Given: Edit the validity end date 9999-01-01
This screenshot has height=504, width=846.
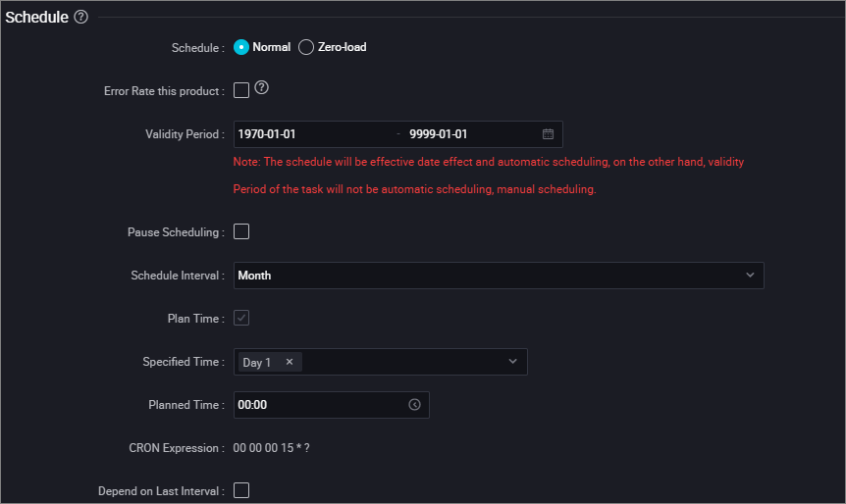Looking at the screenshot, I should [438, 134].
